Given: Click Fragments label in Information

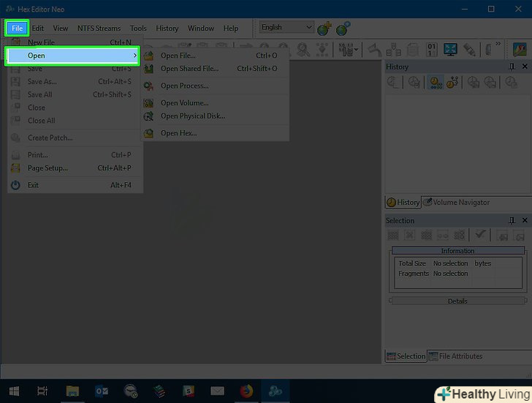Looking at the screenshot, I should [414, 274].
